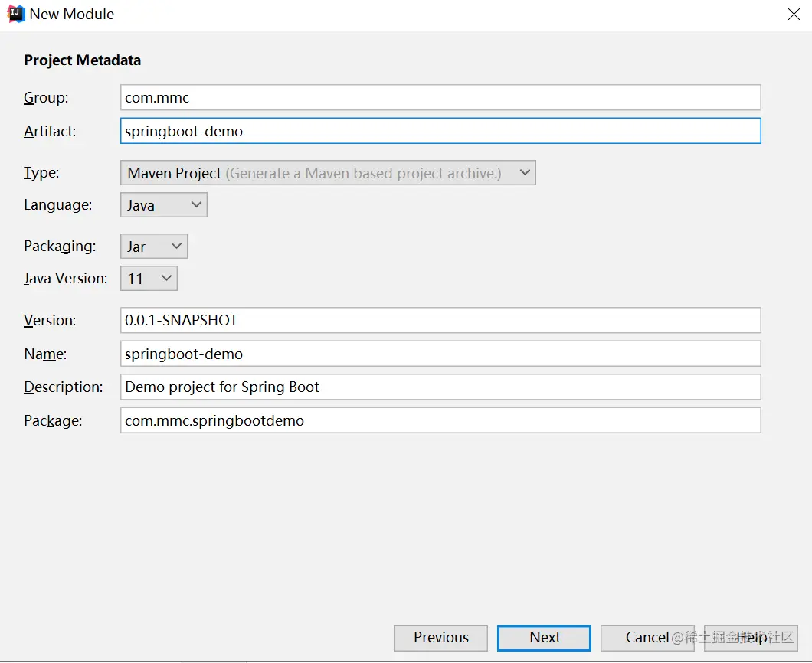
Task: Go back with the Previous button
Action: pos(440,638)
